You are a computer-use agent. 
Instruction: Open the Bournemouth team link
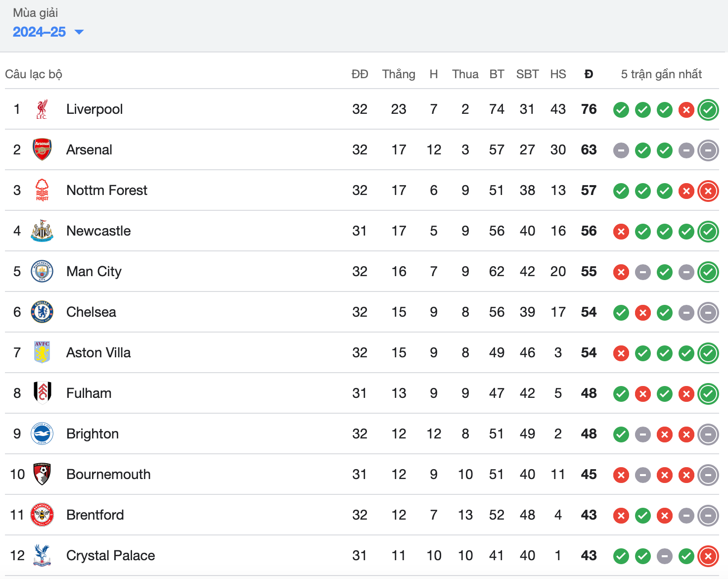[108, 475]
